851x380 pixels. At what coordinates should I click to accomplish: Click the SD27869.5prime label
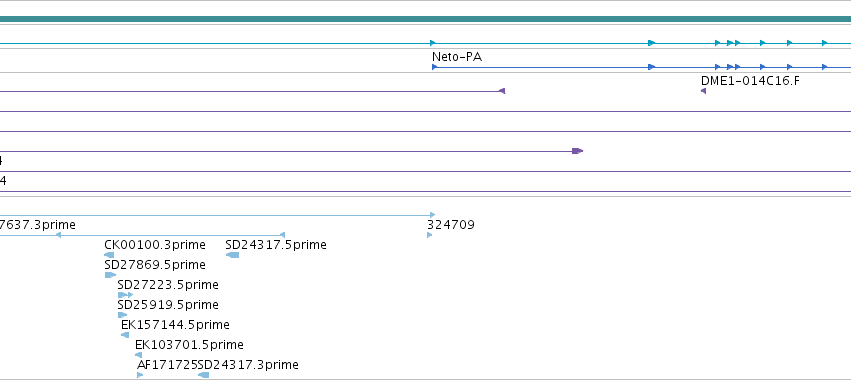155,265
